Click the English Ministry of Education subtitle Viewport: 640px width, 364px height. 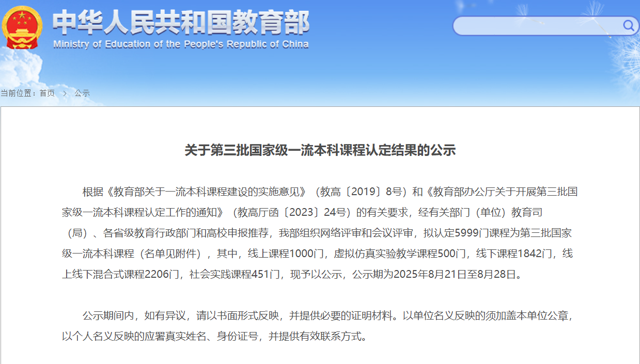[181, 44]
